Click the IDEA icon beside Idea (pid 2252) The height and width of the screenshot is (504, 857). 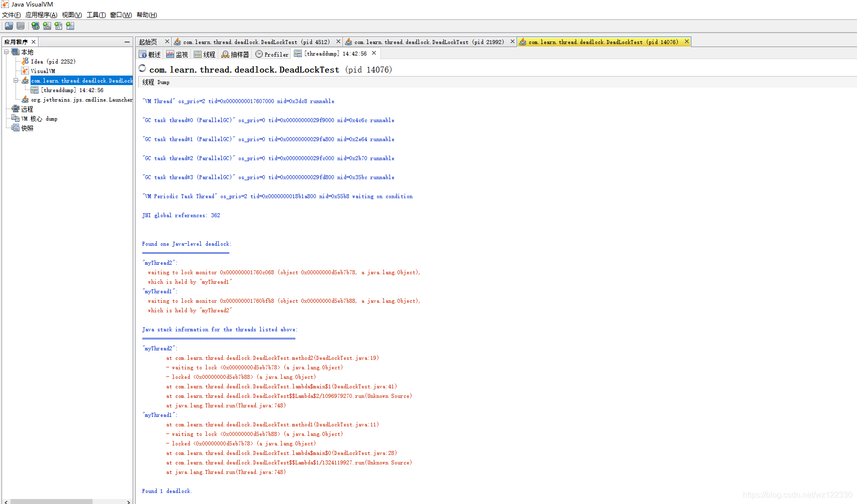(x=25, y=62)
